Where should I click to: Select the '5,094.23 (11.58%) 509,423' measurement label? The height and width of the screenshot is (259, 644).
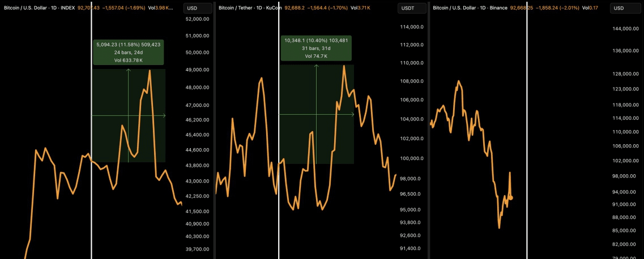pos(129,45)
